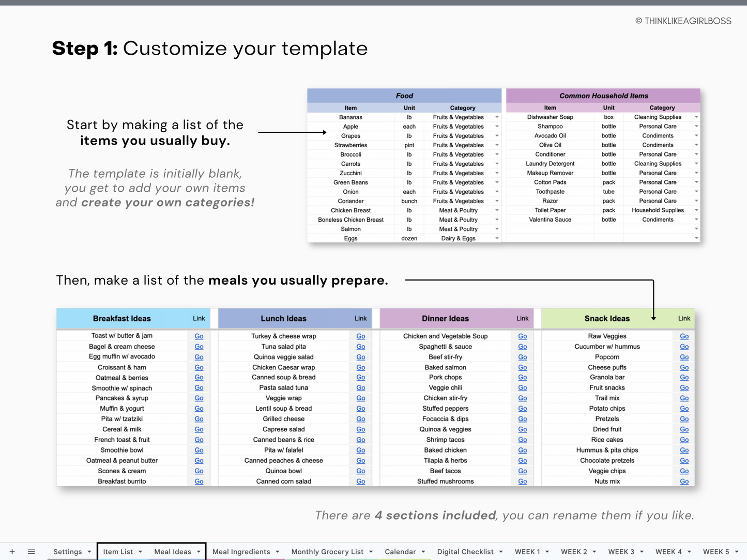Viewport: 747px width, 560px height.
Task: Select the WEEK 3 sheet tab
Action: point(621,552)
